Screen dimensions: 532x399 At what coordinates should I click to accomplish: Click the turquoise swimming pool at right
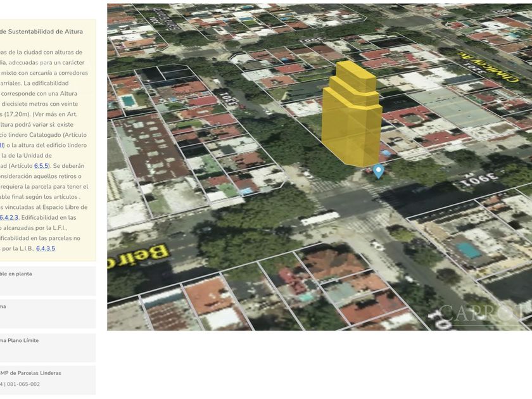(x=469, y=250)
